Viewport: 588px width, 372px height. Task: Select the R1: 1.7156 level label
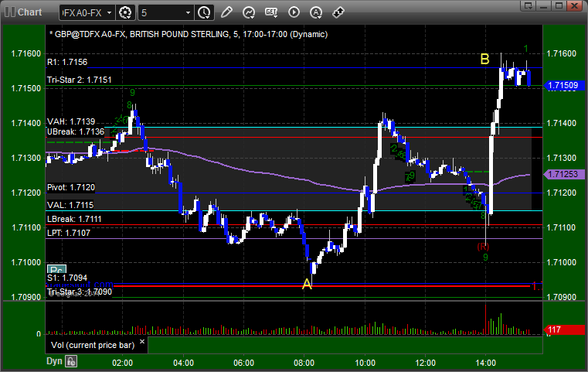67,62
